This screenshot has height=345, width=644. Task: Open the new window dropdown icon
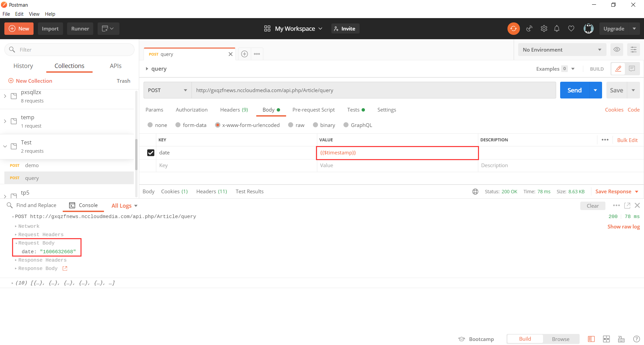108,29
